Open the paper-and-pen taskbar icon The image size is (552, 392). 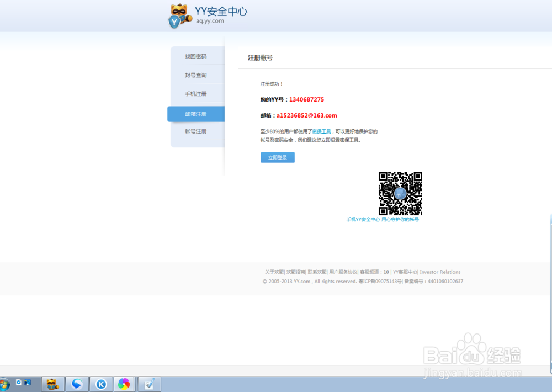tap(149, 384)
